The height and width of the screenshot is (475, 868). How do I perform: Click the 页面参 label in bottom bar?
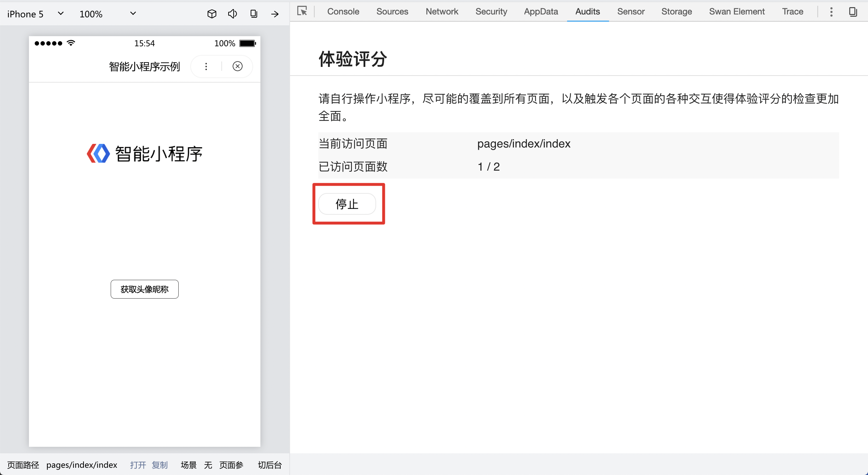[231, 465]
